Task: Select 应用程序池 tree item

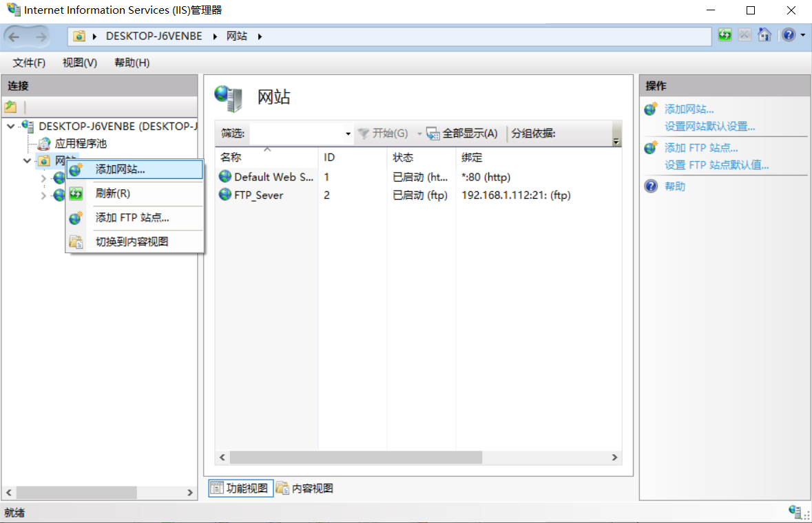Action: [81, 143]
